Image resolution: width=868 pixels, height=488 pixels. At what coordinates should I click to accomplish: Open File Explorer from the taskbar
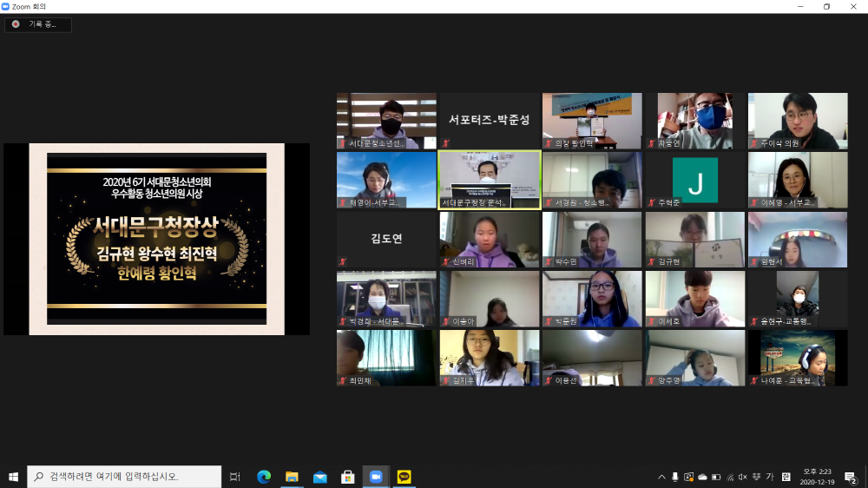click(x=292, y=477)
